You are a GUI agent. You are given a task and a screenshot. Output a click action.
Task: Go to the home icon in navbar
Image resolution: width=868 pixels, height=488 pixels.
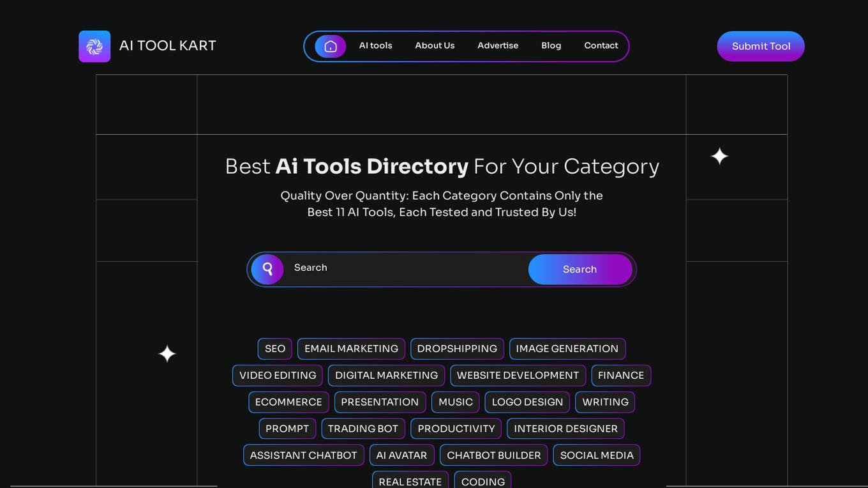(331, 46)
